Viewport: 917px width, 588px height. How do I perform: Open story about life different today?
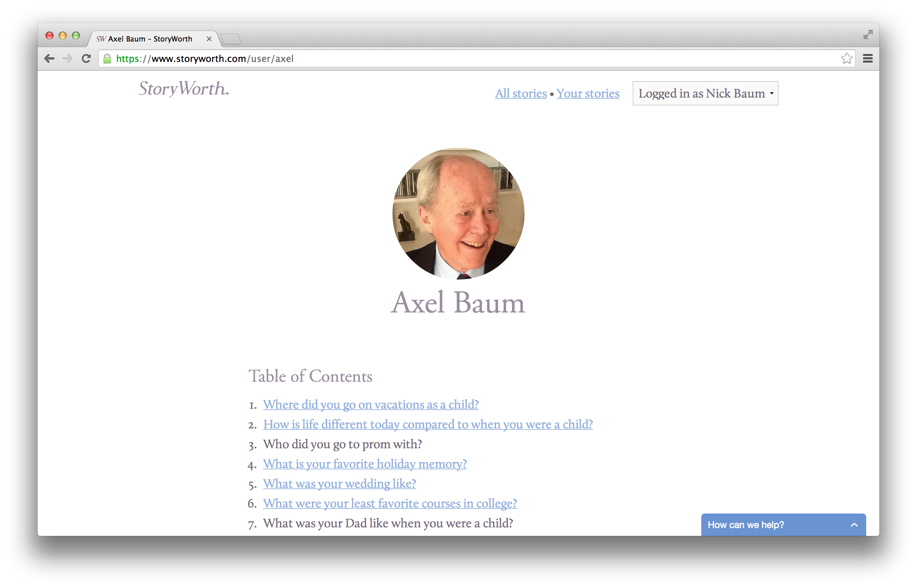pyautogui.click(x=428, y=425)
